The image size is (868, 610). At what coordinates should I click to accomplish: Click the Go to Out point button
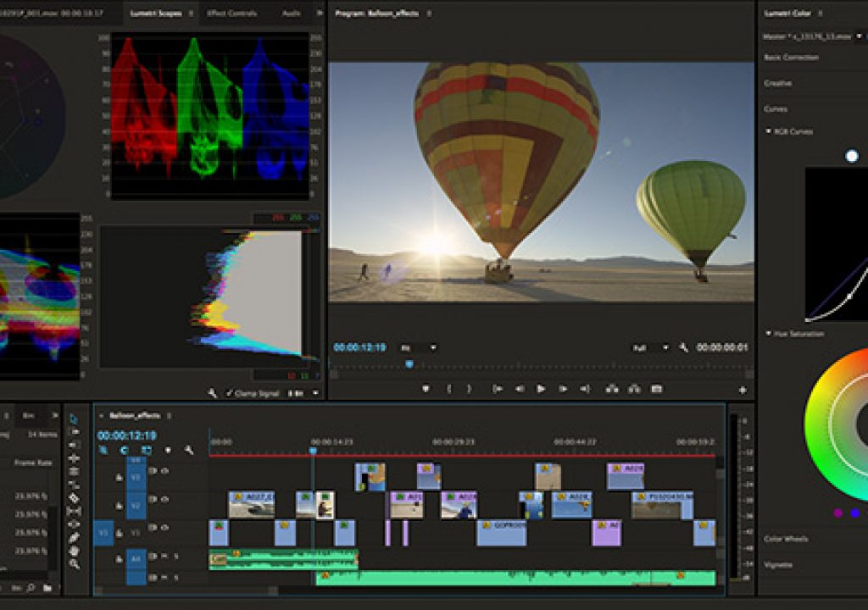tap(585, 389)
